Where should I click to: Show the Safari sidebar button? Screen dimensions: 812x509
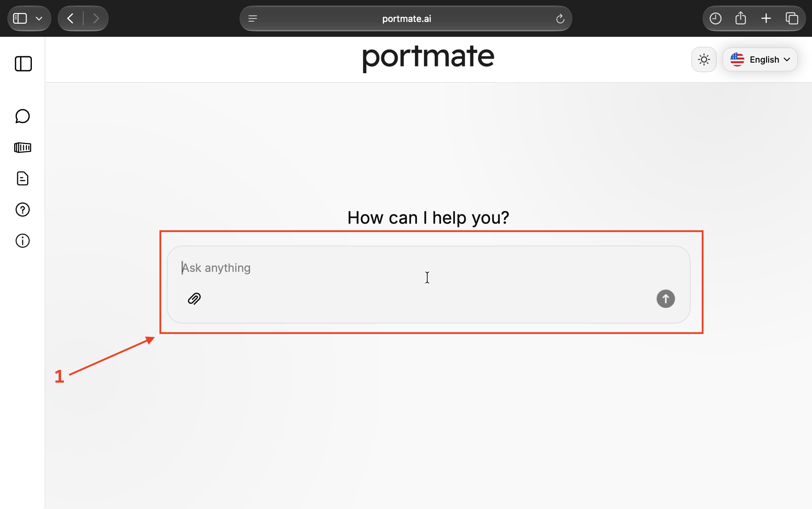click(x=20, y=18)
